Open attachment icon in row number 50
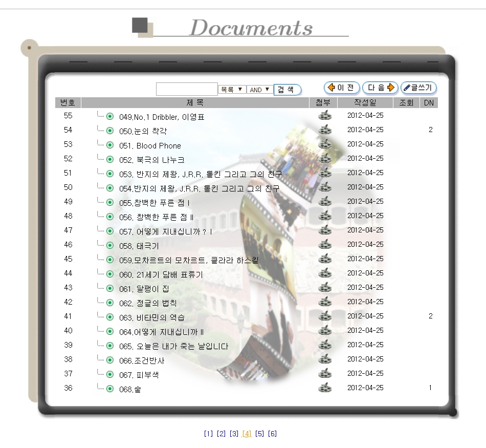 coord(325,187)
